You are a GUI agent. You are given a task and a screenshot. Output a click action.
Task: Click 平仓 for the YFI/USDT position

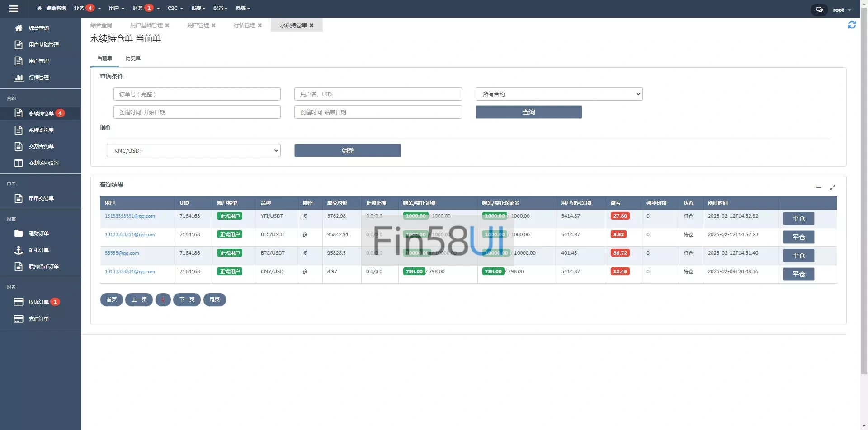point(798,219)
